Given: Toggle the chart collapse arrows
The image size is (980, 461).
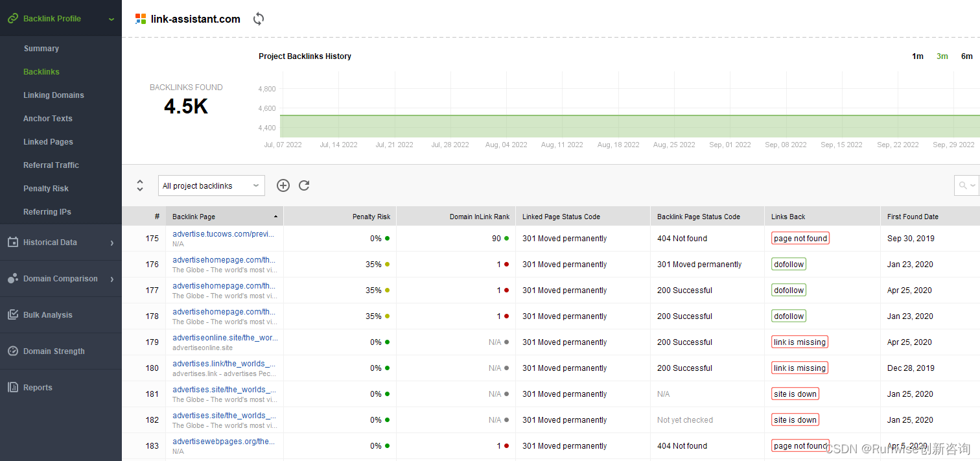Looking at the screenshot, I should tap(140, 185).
